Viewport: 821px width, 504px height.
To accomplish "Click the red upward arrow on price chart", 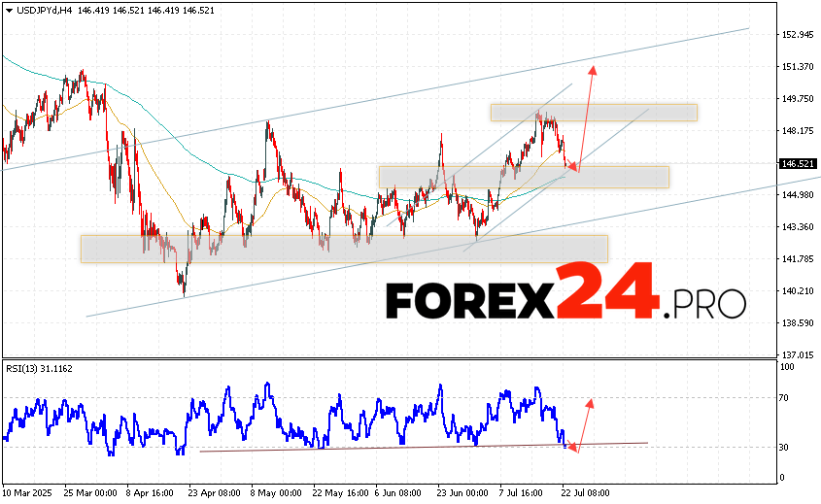I will 587,112.
